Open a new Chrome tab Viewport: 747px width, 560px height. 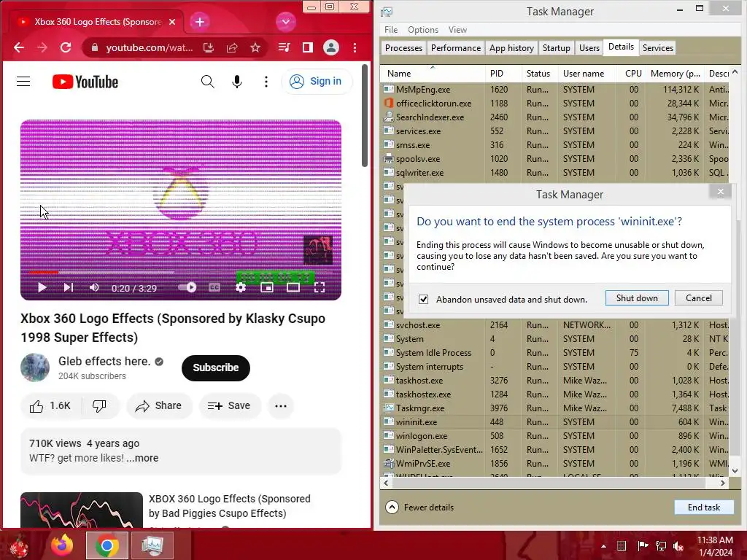200,22
